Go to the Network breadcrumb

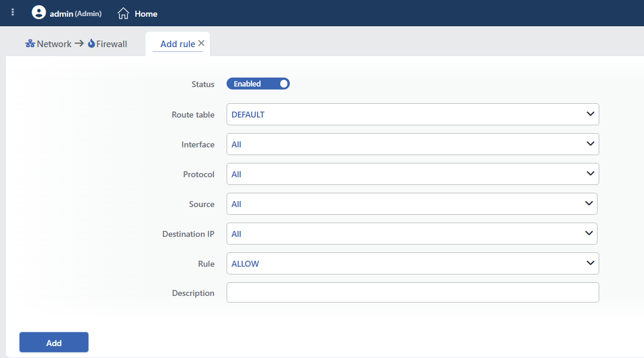tap(54, 44)
